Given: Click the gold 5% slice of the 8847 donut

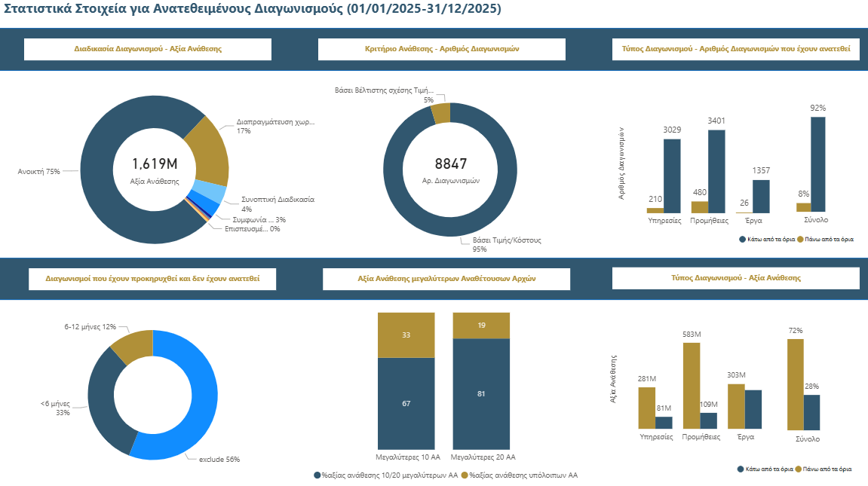Looking at the screenshot, I should click(441, 113).
